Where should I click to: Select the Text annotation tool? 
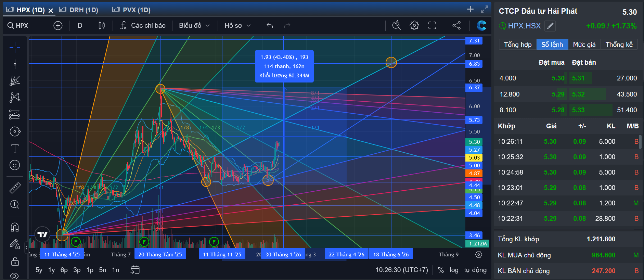pos(15,148)
